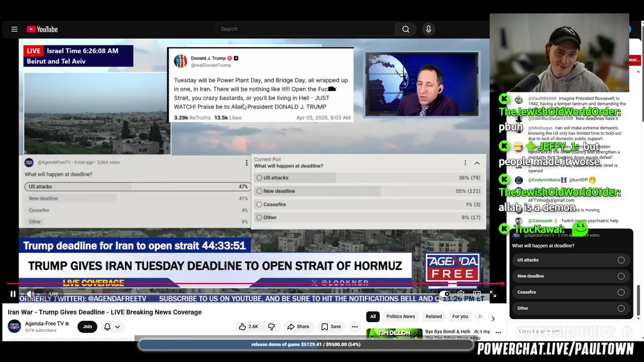
Task: Open @EvelynMaine chat username
Action: click(544, 180)
